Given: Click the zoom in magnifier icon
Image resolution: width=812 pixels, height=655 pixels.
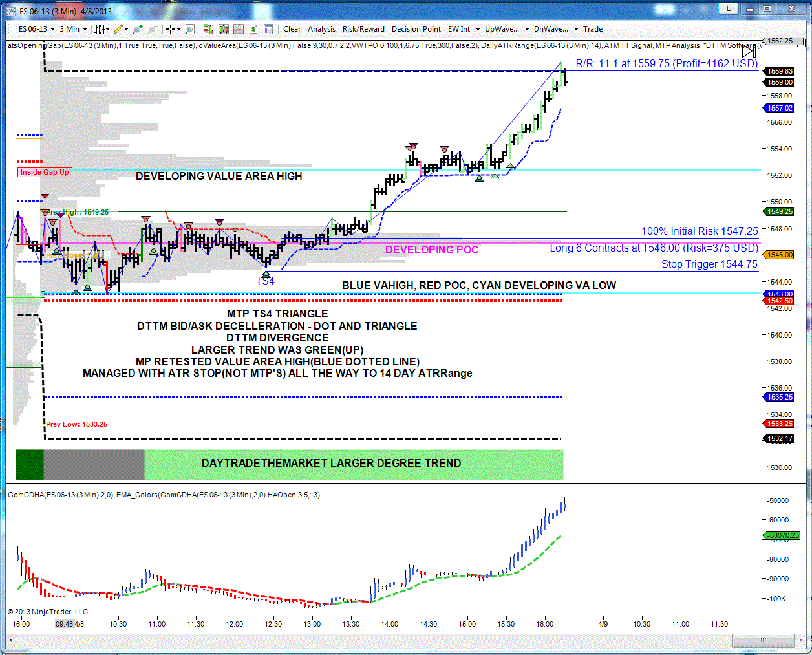Looking at the screenshot, I should 138,29.
